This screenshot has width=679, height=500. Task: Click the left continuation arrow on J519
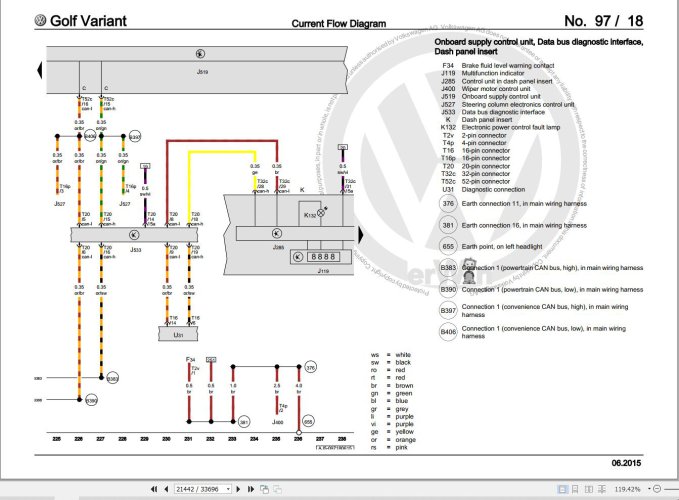[39, 71]
